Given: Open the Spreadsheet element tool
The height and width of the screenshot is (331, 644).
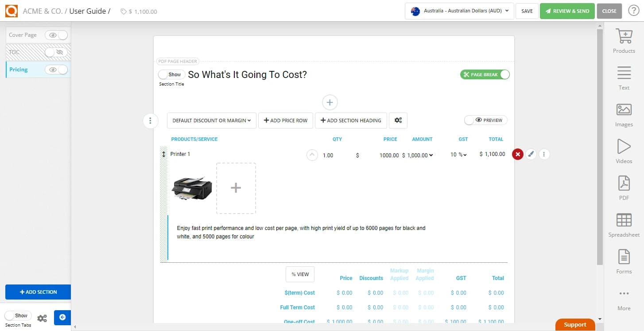Looking at the screenshot, I should (x=624, y=224).
